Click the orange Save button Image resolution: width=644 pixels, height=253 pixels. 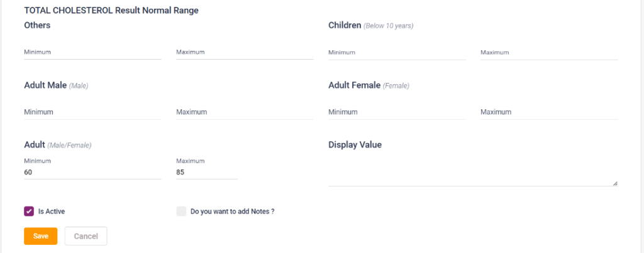(x=41, y=236)
